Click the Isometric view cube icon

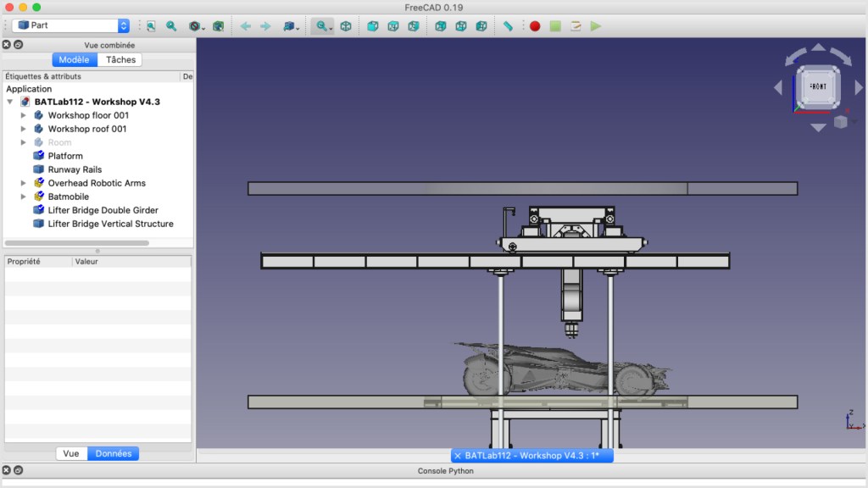coord(346,26)
